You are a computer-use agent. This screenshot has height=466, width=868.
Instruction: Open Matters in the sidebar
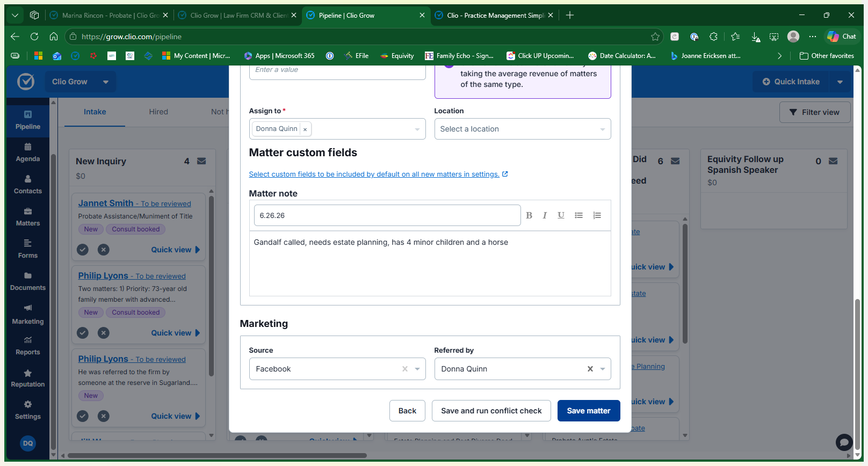28,217
